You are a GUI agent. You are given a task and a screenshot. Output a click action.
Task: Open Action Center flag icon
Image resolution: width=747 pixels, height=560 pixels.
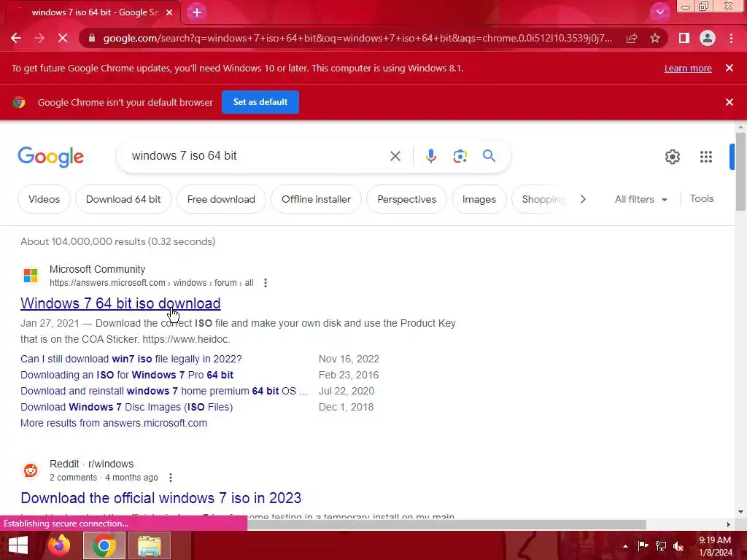pyautogui.click(x=643, y=545)
